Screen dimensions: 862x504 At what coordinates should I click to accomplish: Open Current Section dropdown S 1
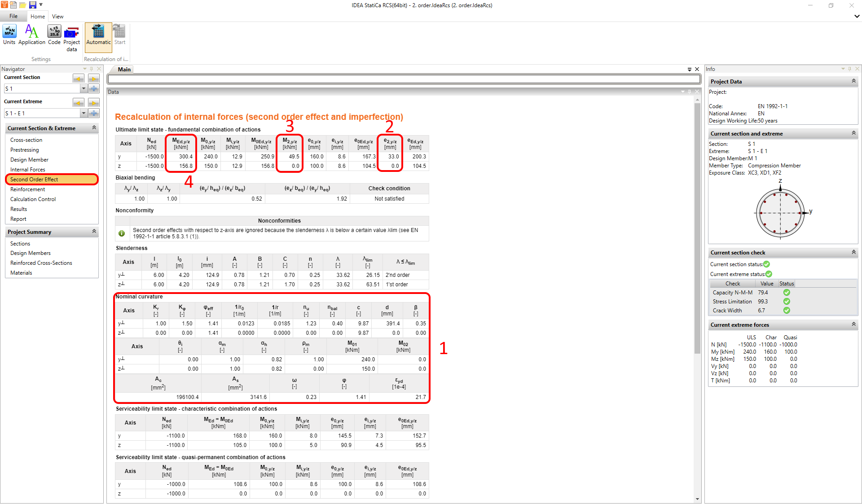84,88
